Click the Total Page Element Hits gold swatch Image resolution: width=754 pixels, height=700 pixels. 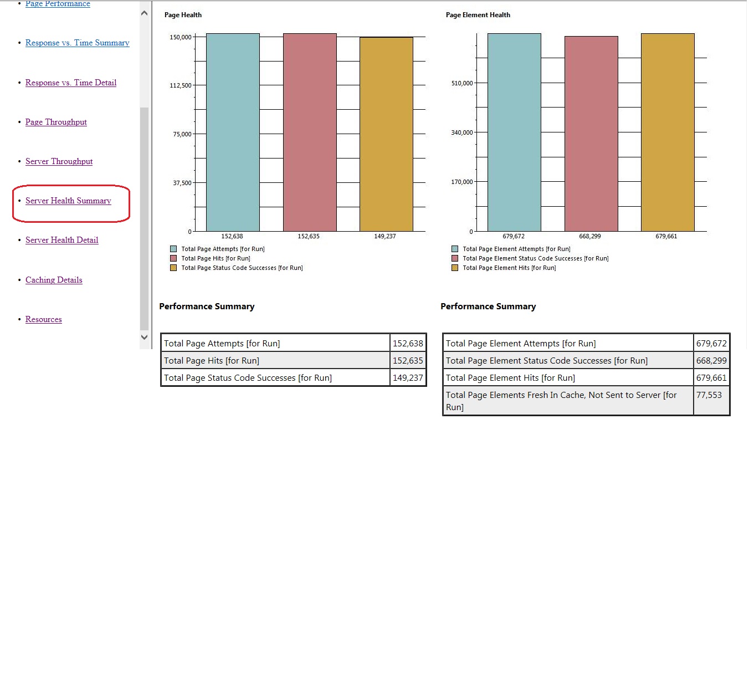pos(455,268)
